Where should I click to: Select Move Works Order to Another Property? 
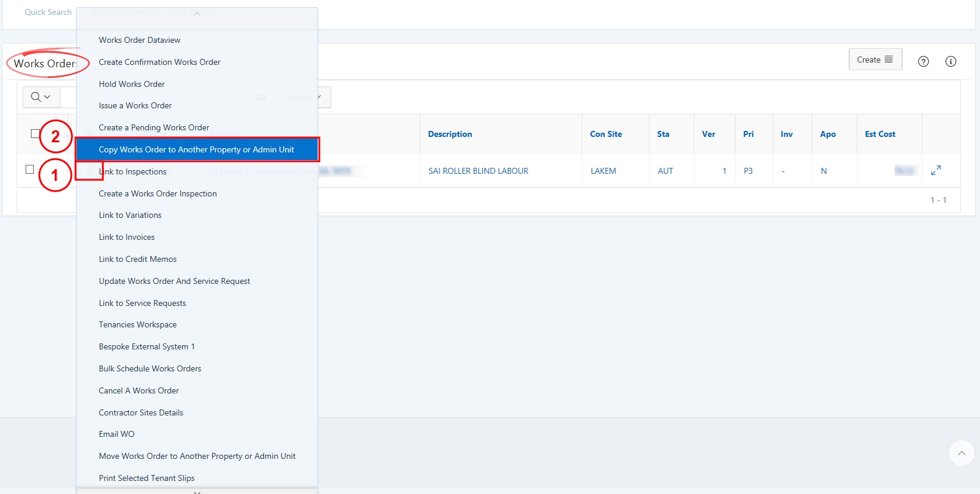coord(197,456)
